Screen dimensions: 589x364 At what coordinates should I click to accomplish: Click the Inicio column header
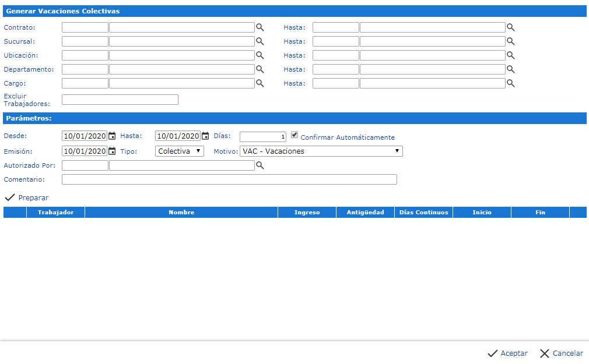pos(482,213)
